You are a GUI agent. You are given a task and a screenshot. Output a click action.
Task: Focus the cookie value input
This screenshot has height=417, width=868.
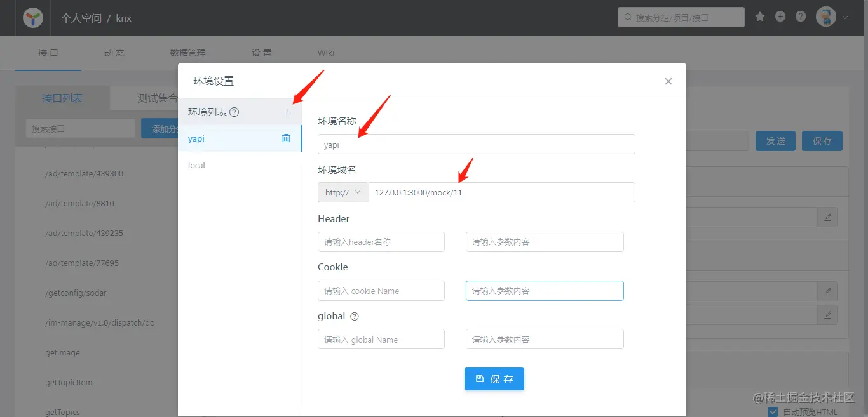pos(545,291)
